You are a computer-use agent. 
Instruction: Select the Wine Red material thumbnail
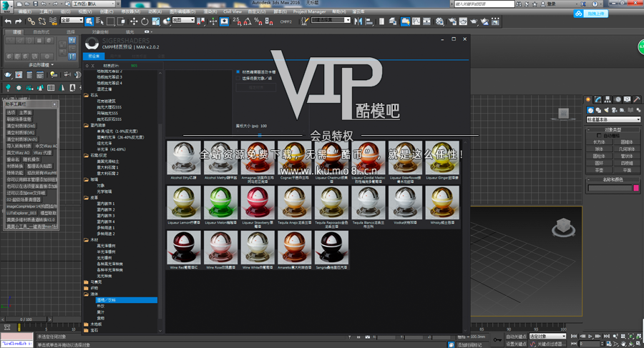pos(184,247)
